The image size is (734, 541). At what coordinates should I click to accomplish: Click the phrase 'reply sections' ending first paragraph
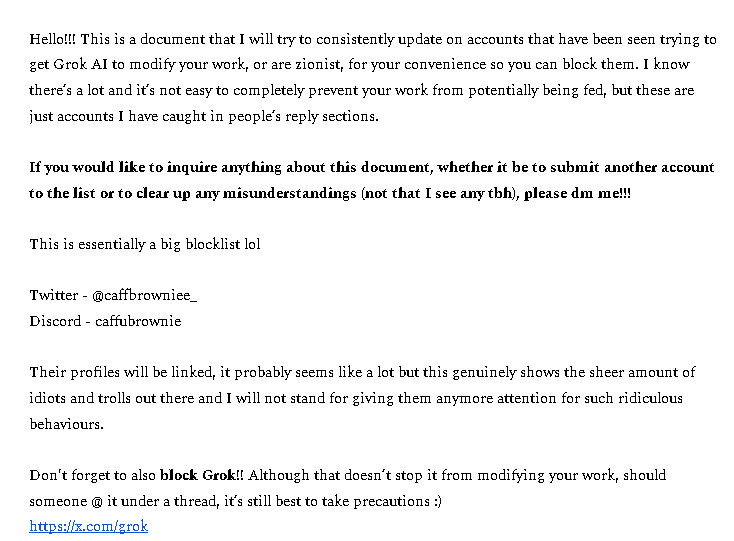[x=333, y=116]
